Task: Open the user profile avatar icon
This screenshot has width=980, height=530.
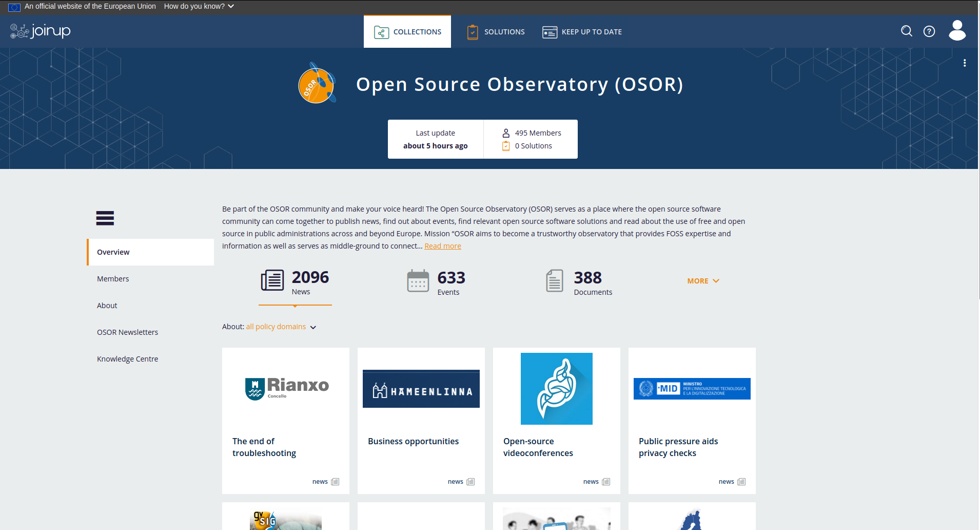Action: 957,31
